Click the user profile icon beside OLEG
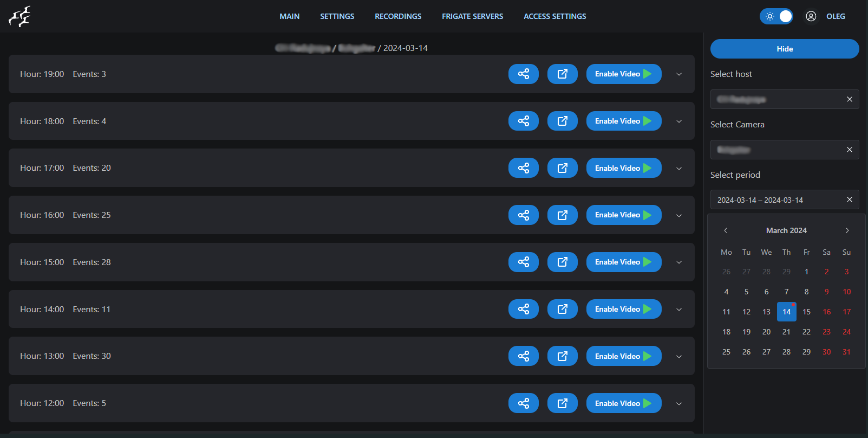The image size is (868, 438). click(x=811, y=16)
